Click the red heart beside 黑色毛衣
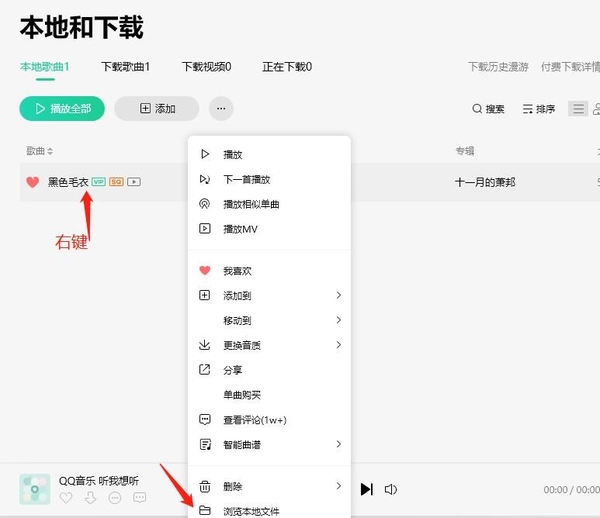600x518 pixels. (x=32, y=182)
